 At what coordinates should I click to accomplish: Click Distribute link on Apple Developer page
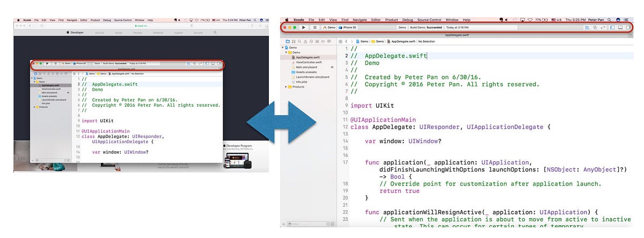[x=158, y=33]
